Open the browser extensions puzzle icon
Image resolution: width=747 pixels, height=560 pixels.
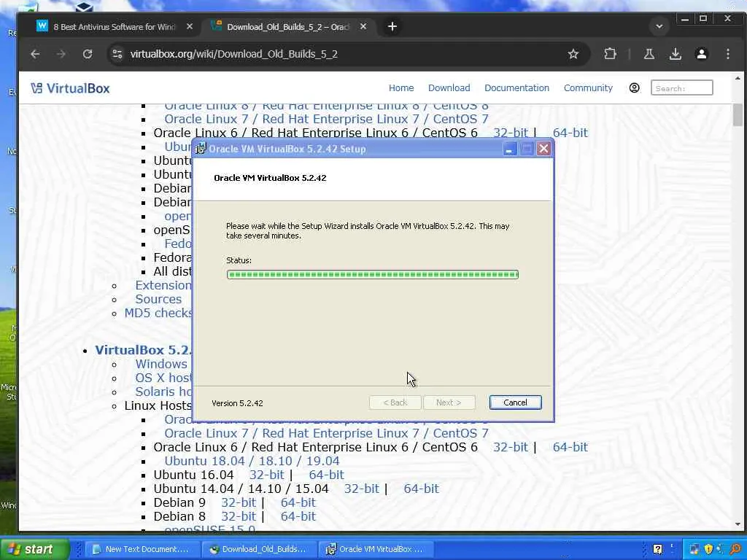[x=610, y=54]
